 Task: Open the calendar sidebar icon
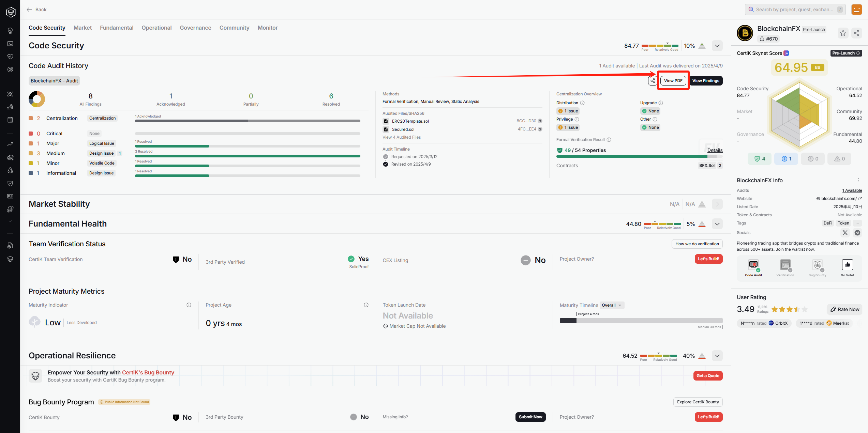click(10, 120)
